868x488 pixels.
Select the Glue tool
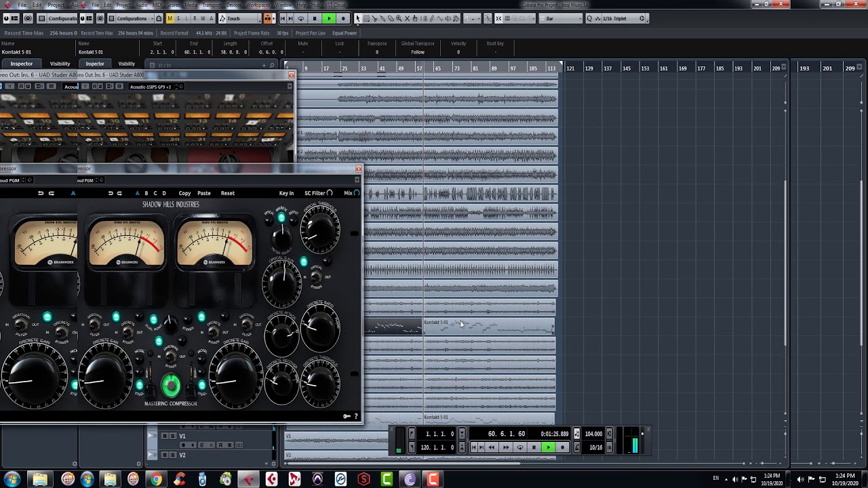(x=382, y=18)
